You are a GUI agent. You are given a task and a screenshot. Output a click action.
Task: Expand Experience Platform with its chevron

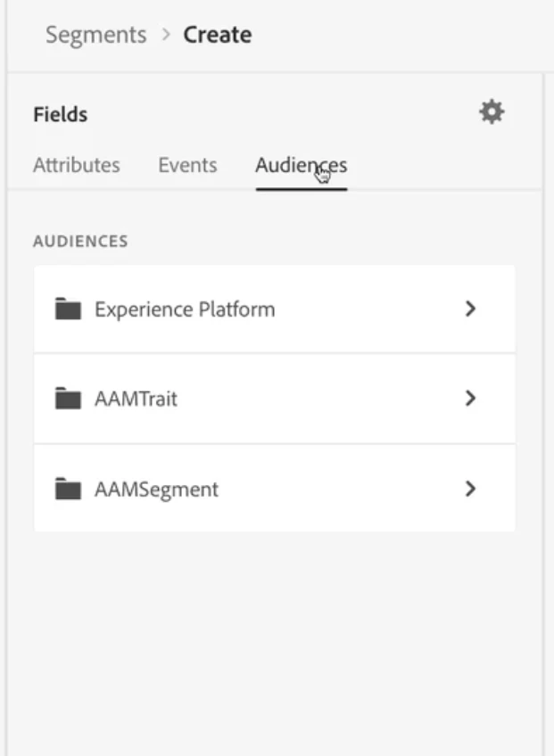(471, 309)
